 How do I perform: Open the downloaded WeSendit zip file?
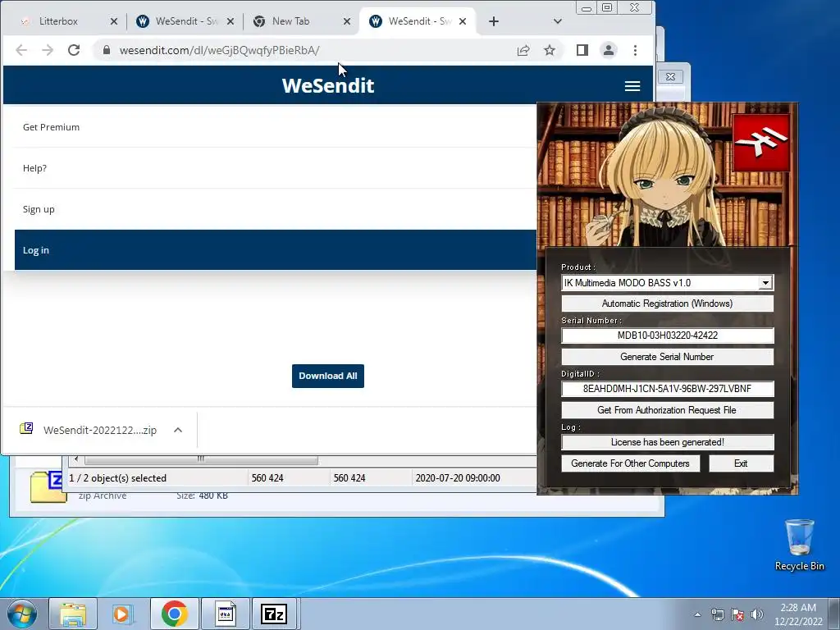click(99, 430)
